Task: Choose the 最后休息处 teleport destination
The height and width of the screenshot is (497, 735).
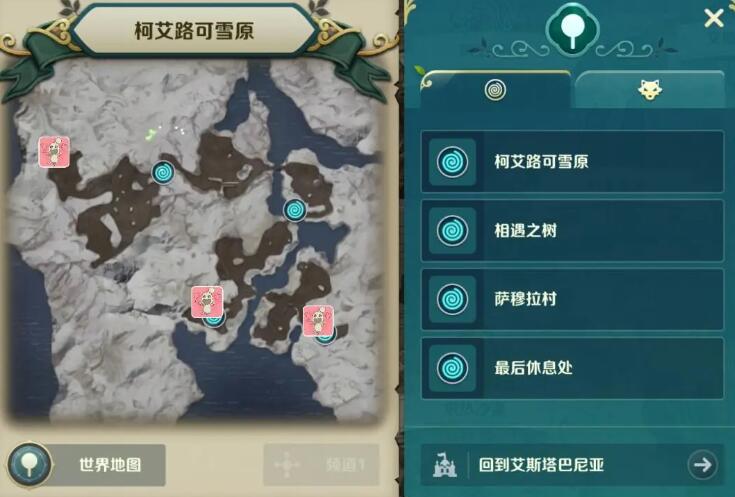Action: click(x=572, y=368)
